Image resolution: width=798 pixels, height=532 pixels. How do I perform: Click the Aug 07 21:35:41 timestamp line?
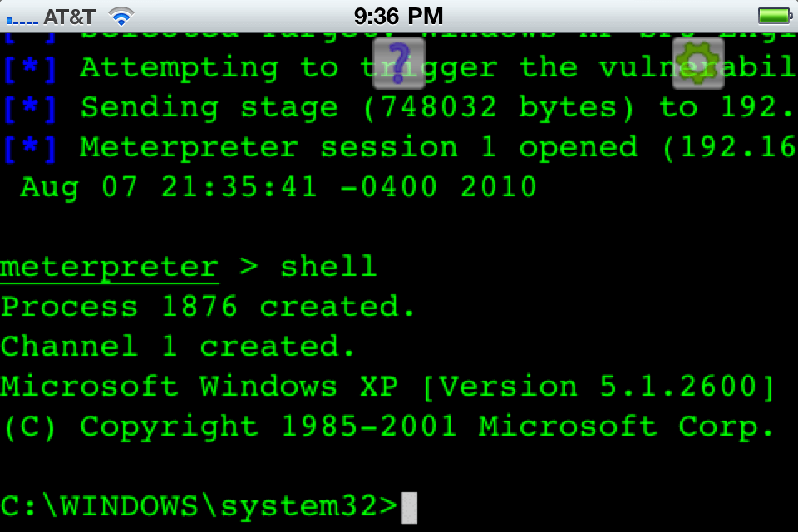(278, 187)
